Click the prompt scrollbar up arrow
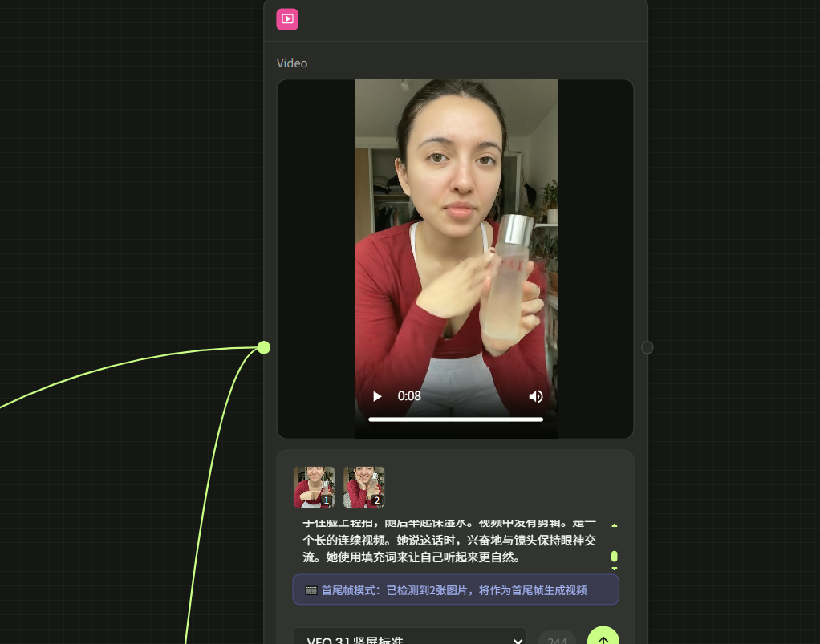The height and width of the screenshot is (644, 820). [x=615, y=525]
